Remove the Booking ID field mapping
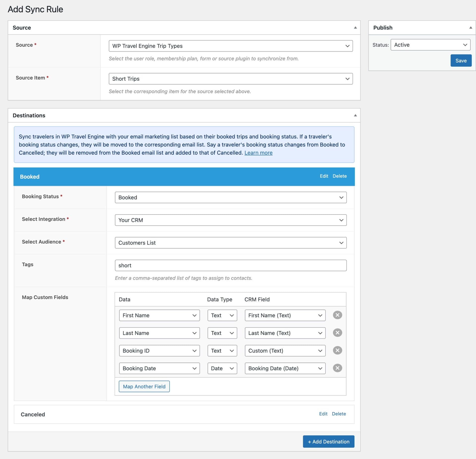Image resolution: width=476 pixels, height=459 pixels. 337,350
